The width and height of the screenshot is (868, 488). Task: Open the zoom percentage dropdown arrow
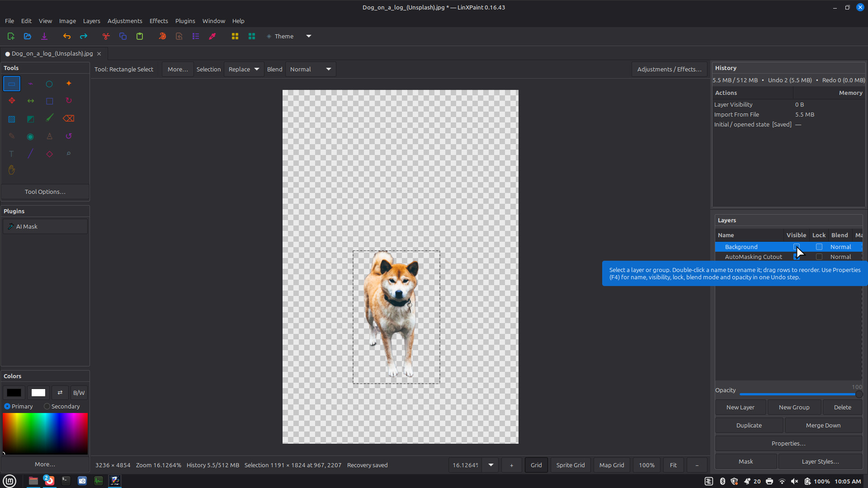coord(491,465)
